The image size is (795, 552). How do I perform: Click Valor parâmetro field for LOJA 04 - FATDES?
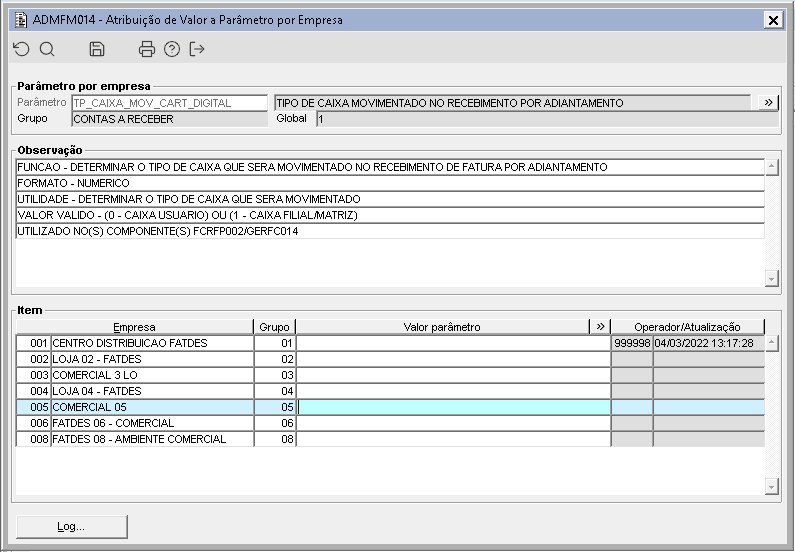454,391
